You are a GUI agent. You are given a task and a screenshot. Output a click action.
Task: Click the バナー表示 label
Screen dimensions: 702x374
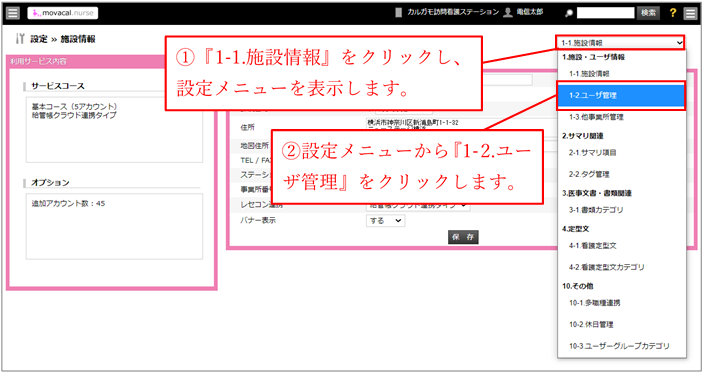point(257,221)
